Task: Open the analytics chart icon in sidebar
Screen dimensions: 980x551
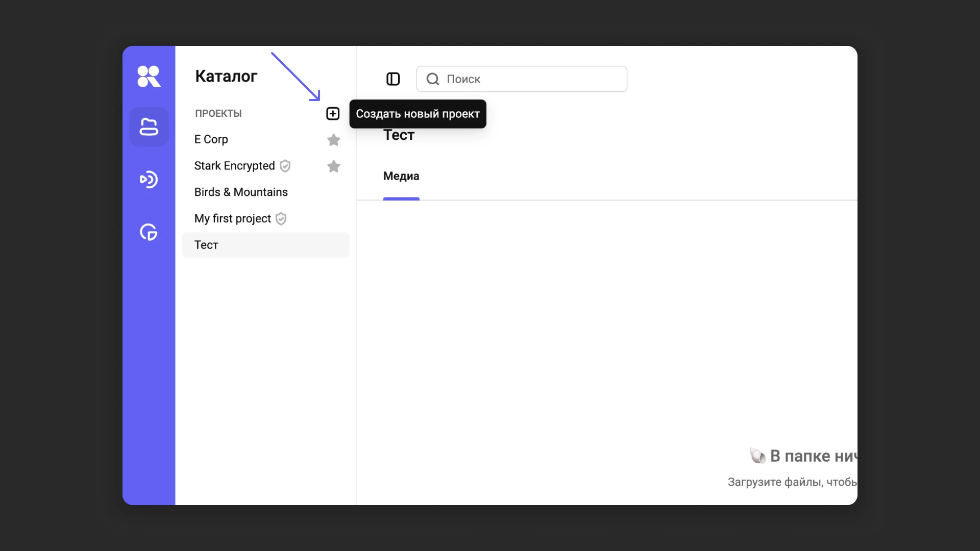Action: [x=149, y=232]
